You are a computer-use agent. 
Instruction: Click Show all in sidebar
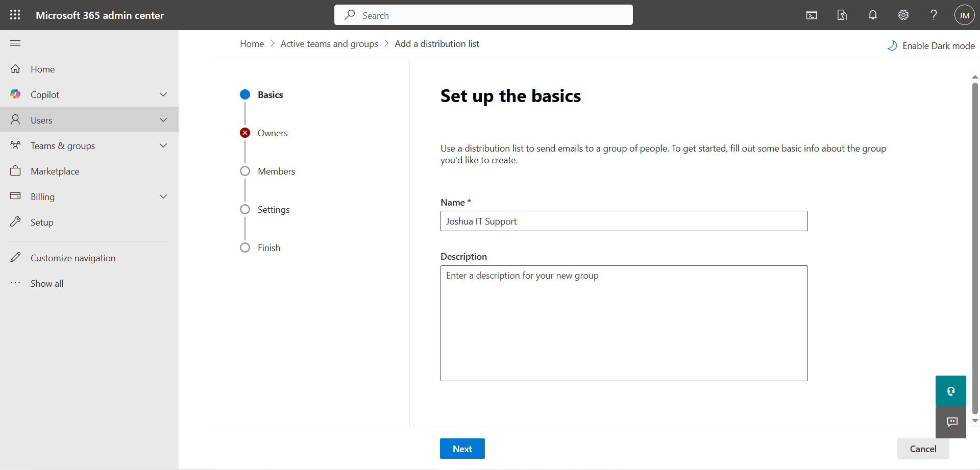[x=47, y=283]
